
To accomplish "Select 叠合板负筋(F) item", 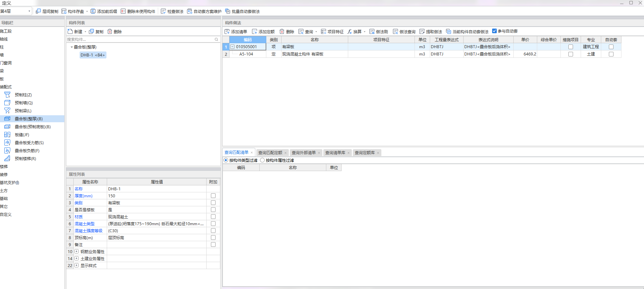I will (27, 151).
